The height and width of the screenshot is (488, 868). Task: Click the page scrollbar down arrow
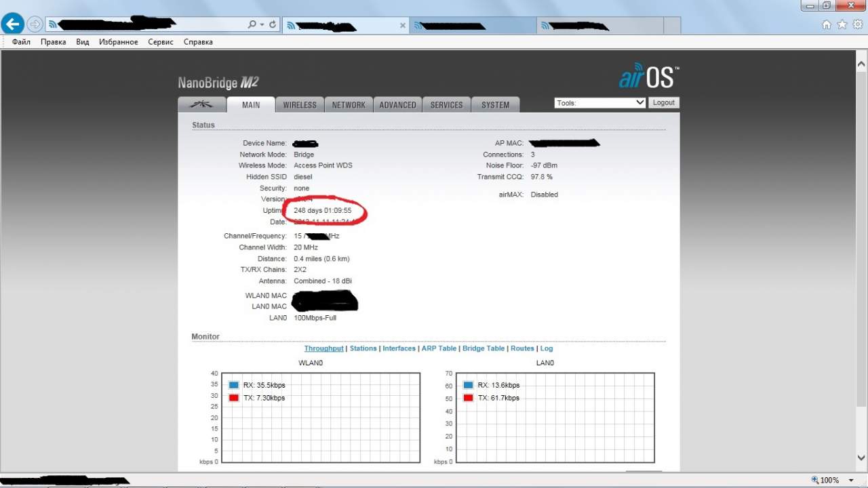pyautogui.click(x=862, y=458)
